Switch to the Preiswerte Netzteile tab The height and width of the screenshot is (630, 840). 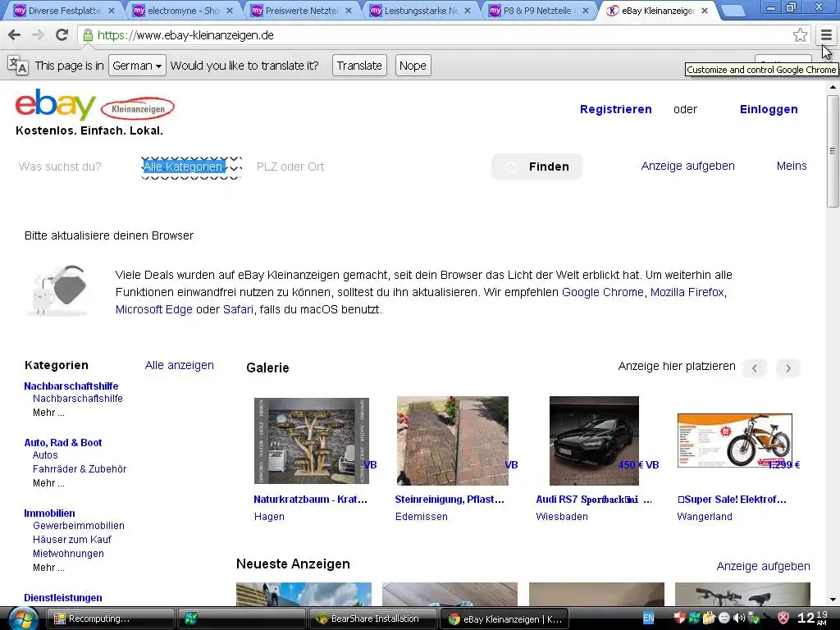coord(302,10)
